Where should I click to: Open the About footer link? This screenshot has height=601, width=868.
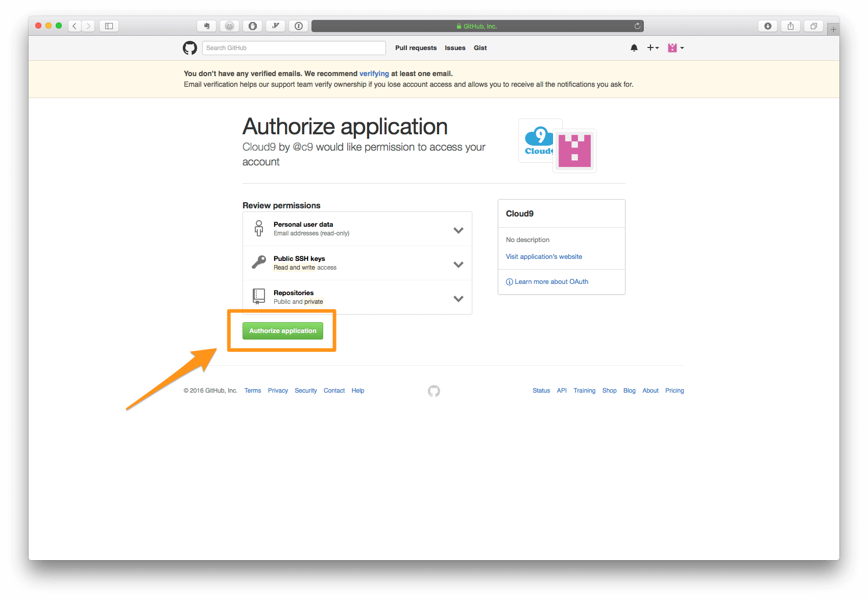click(650, 391)
